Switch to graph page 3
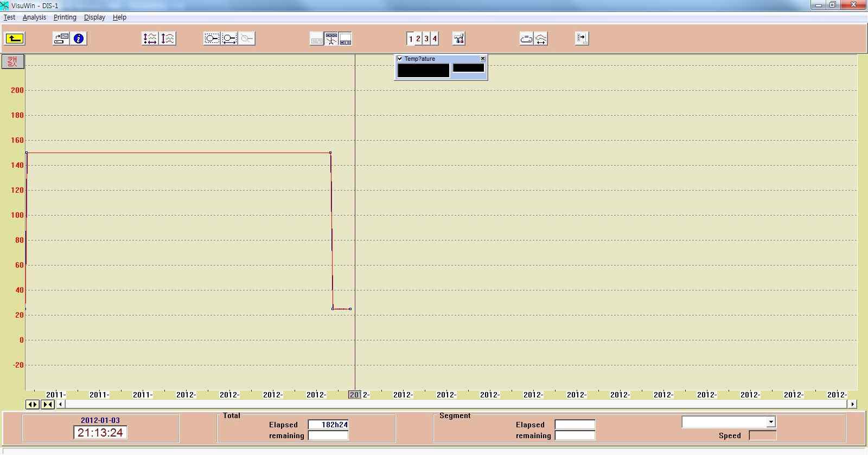 click(426, 39)
